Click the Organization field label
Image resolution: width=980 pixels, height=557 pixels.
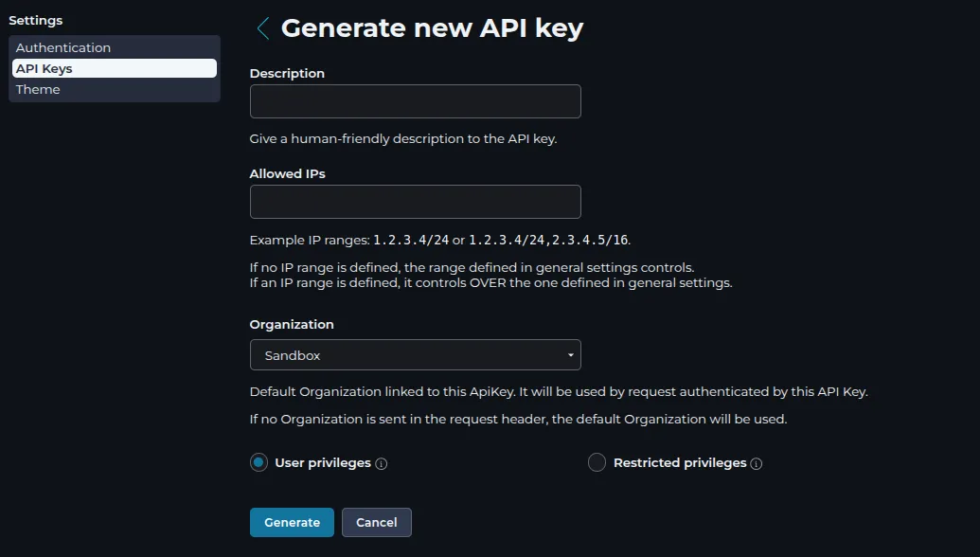pos(292,324)
